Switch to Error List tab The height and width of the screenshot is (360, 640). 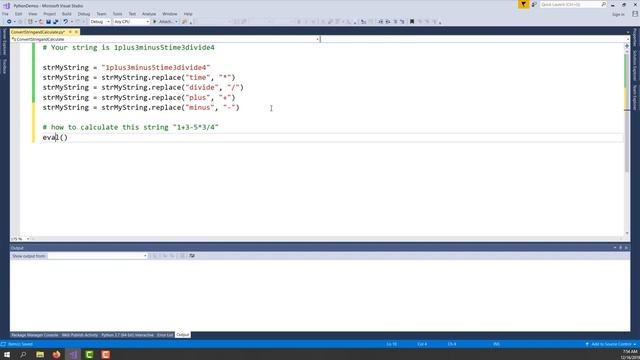pyautogui.click(x=165, y=335)
